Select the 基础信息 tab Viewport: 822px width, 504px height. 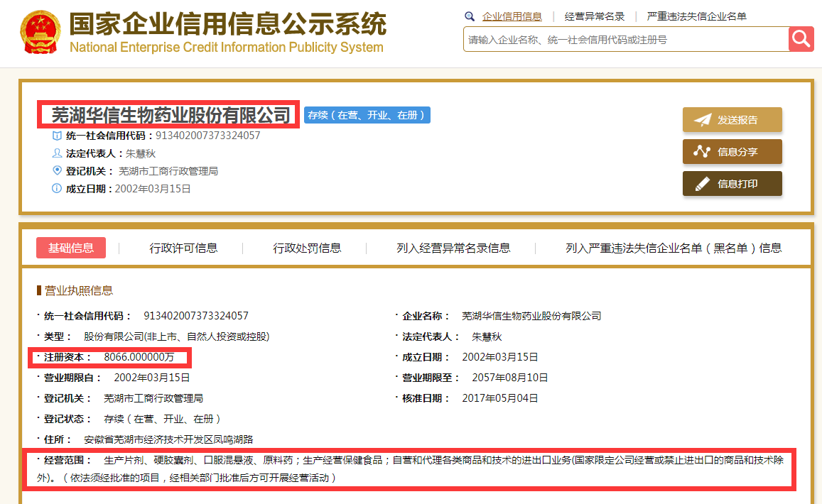pos(71,248)
